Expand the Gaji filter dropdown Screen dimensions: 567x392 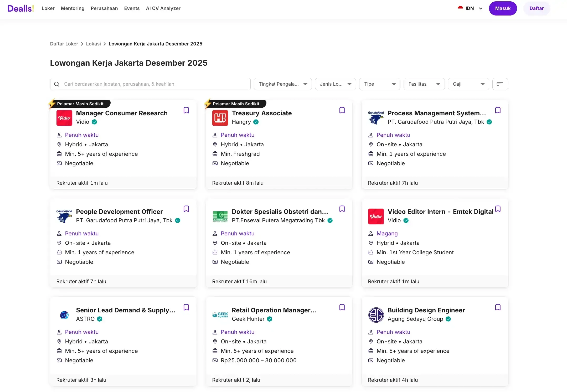468,84
